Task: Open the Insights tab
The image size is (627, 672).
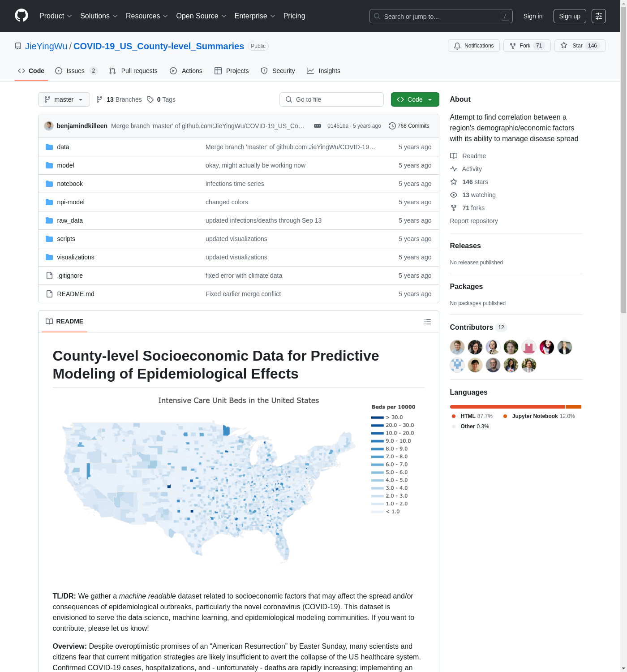Action: click(x=323, y=71)
